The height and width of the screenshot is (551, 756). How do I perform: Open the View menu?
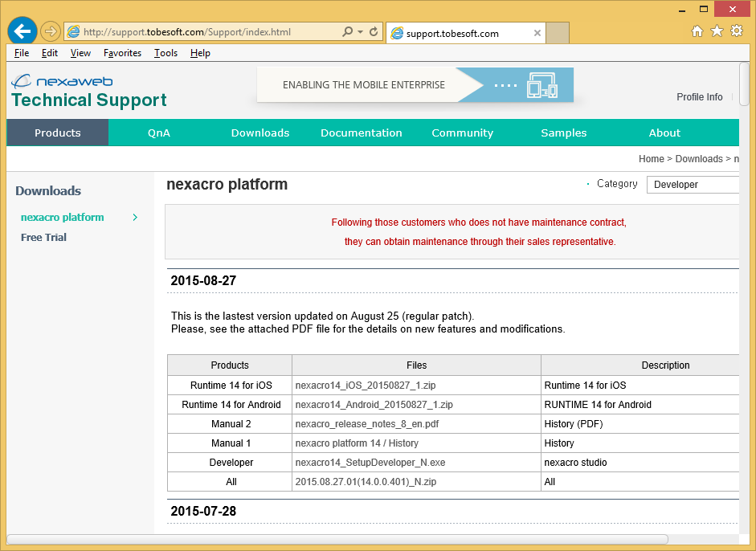pos(80,53)
